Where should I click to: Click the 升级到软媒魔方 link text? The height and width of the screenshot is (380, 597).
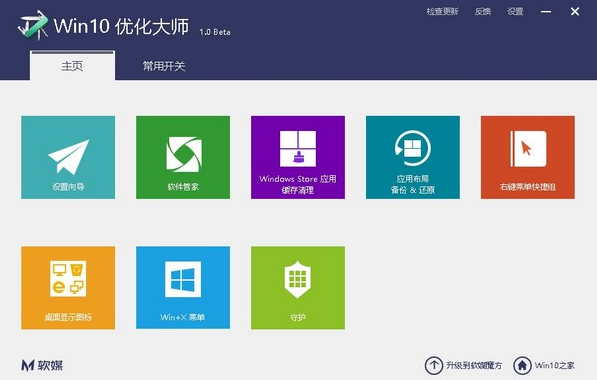tap(474, 366)
